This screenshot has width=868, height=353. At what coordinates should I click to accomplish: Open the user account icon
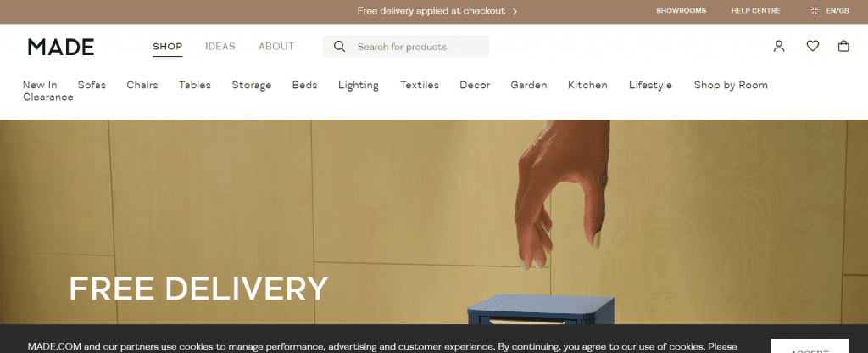pos(779,46)
